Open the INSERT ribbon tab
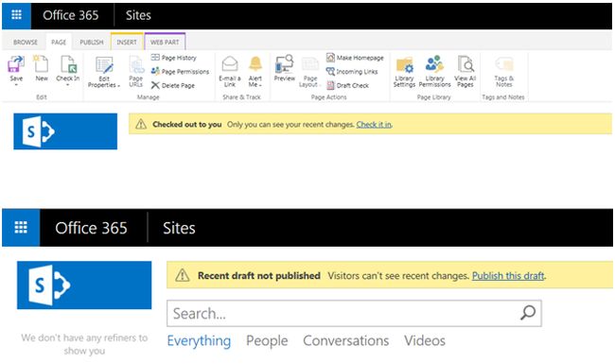This screenshot has height=364, width=615. [x=127, y=42]
